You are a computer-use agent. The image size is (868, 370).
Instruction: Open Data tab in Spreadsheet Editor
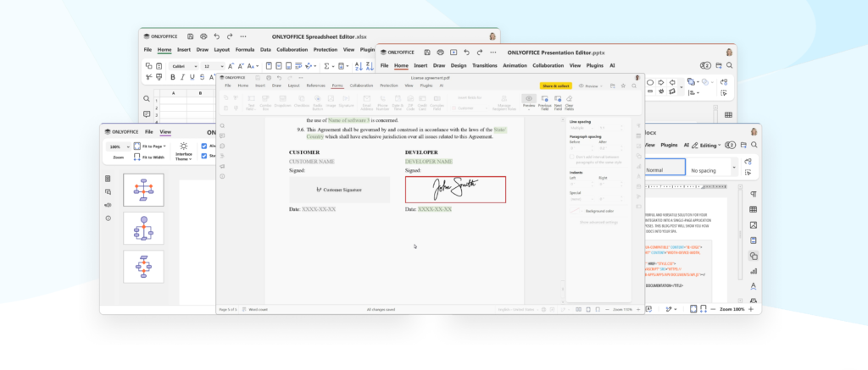tap(265, 50)
